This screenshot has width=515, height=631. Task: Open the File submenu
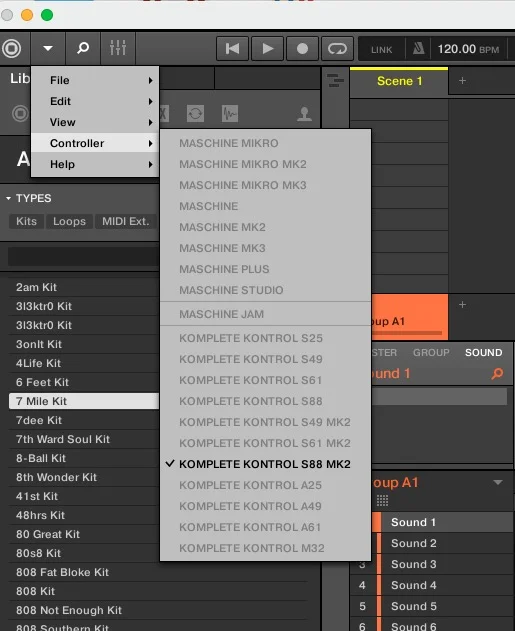point(95,80)
